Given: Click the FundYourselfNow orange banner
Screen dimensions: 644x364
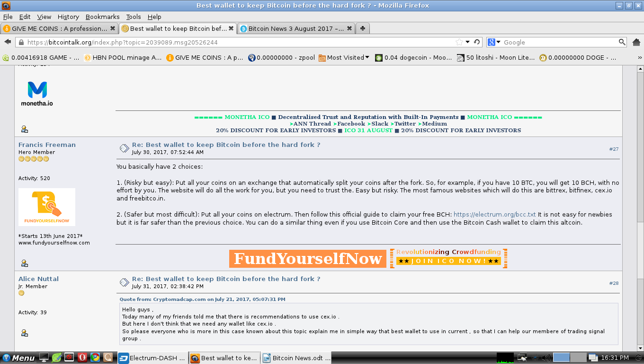Looking at the screenshot, I should [308, 259].
